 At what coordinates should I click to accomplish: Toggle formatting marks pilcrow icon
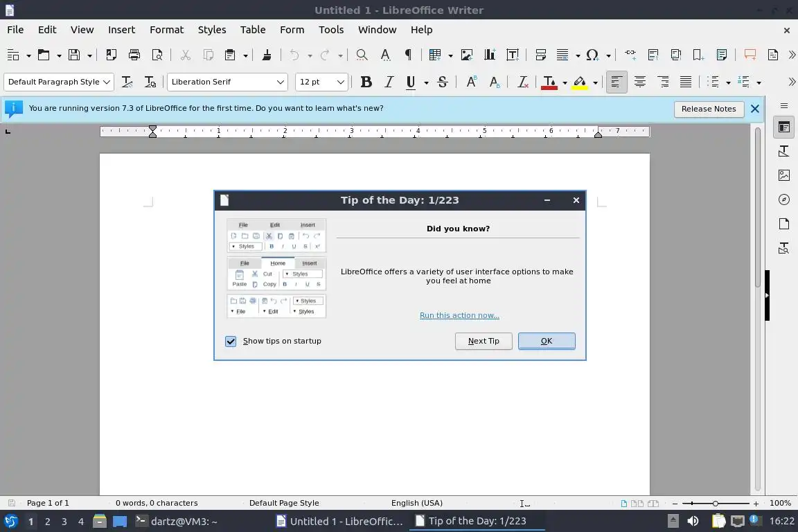click(x=408, y=55)
